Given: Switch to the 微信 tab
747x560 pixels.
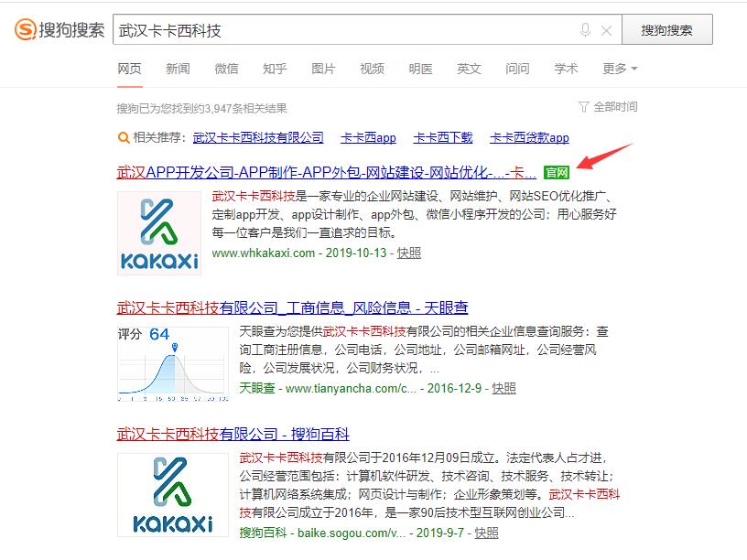Looking at the screenshot, I should (x=226, y=69).
